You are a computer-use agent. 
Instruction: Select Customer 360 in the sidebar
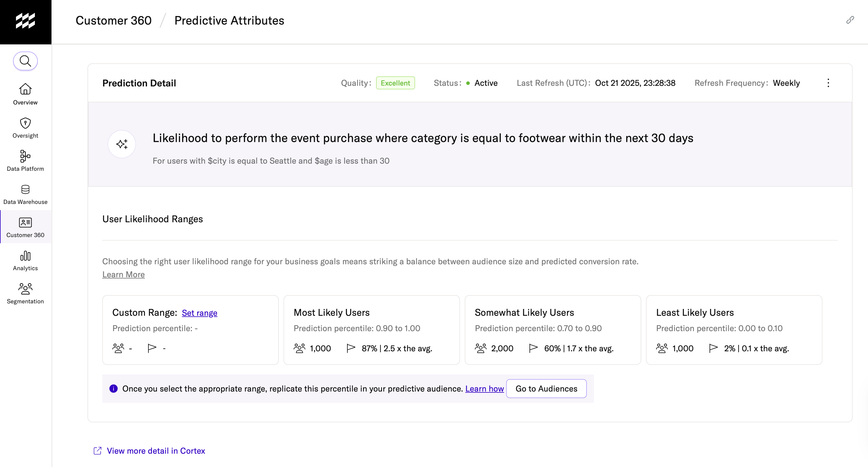click(x=25, y=227)
